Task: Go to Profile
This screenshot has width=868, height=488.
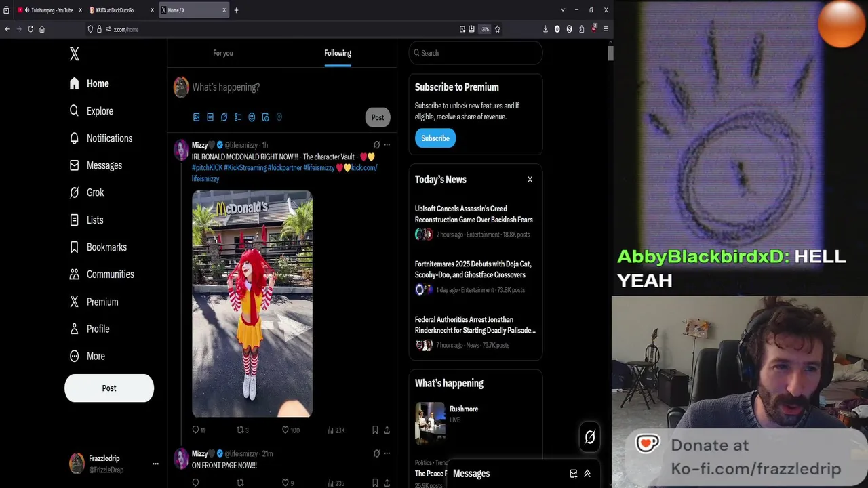Action: pyautogui.click(x=89, y=329)
